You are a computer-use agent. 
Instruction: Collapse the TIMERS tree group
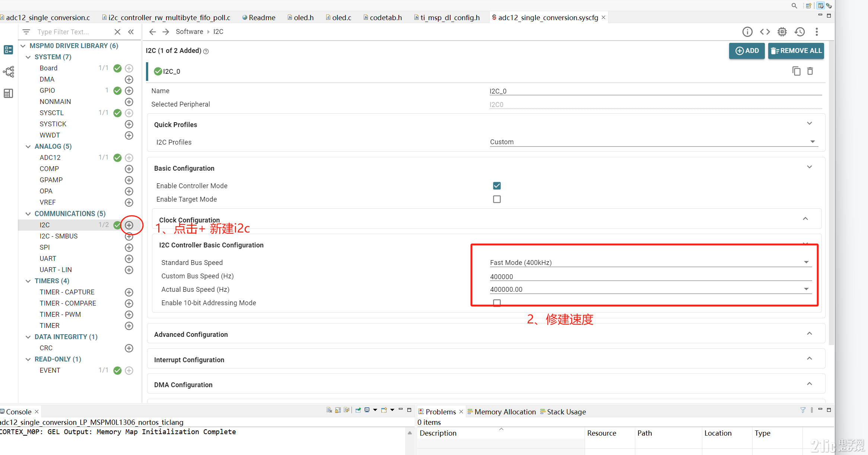coord(28,281)
